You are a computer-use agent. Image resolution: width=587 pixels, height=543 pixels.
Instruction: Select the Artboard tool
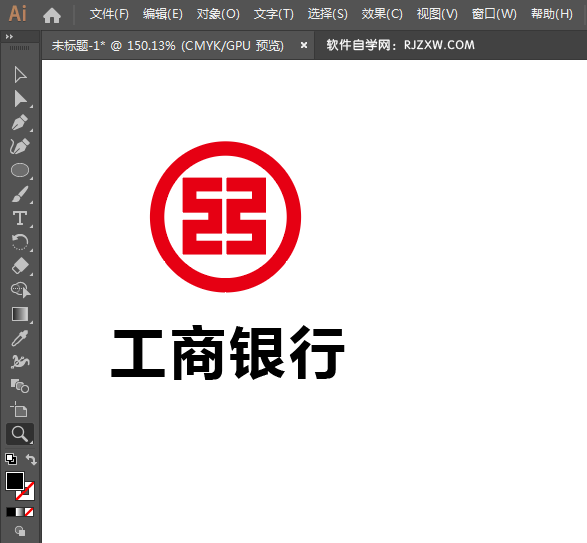pos(19,409)
